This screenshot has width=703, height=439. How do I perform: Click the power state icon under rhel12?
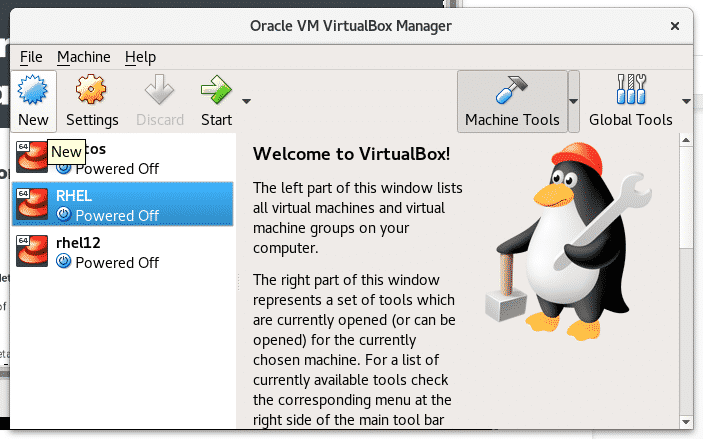(64, 261)
